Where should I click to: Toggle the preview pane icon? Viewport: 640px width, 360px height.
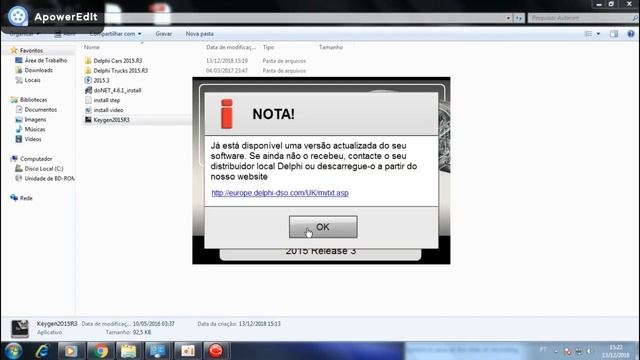point(614,34)
